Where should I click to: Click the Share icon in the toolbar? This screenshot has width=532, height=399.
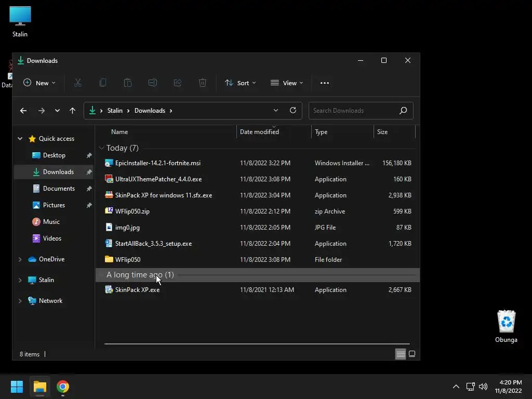pos(178,83)
